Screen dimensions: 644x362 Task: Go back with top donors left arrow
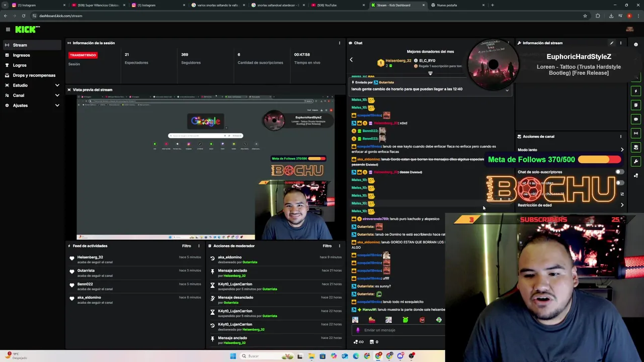point(351,60)
